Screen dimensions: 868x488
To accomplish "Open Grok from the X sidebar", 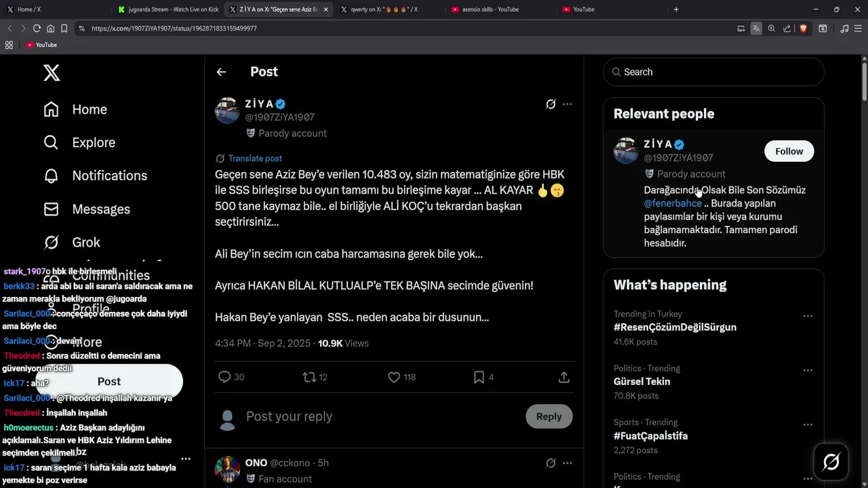I will tap(71, 242).
